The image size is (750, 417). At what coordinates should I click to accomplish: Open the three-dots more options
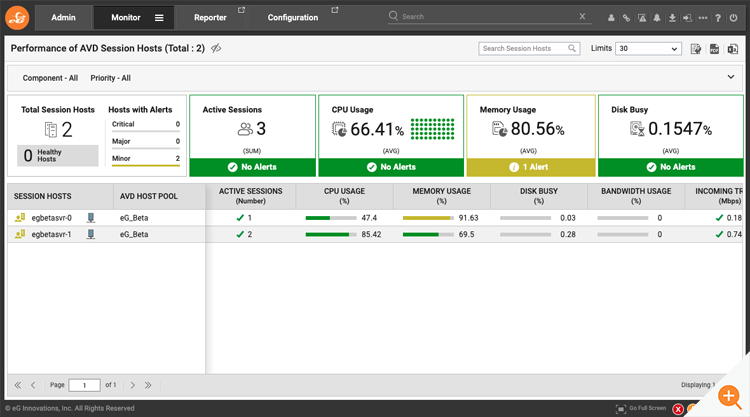tap(703, 18)
